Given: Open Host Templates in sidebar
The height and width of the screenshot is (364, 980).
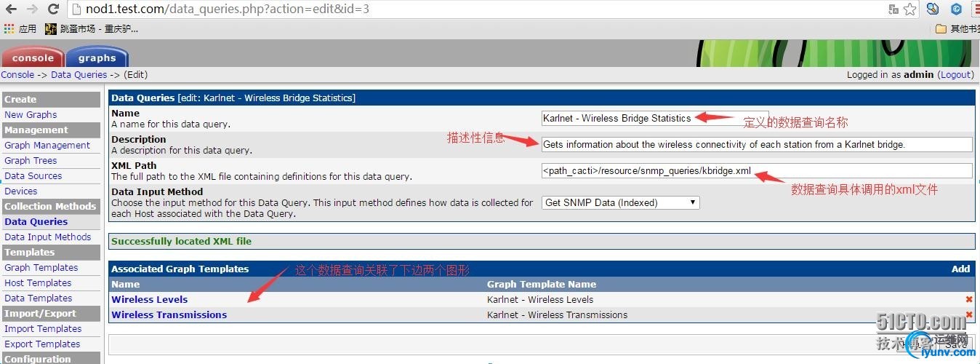Looking at the screenshot, I should pos(38,282).
